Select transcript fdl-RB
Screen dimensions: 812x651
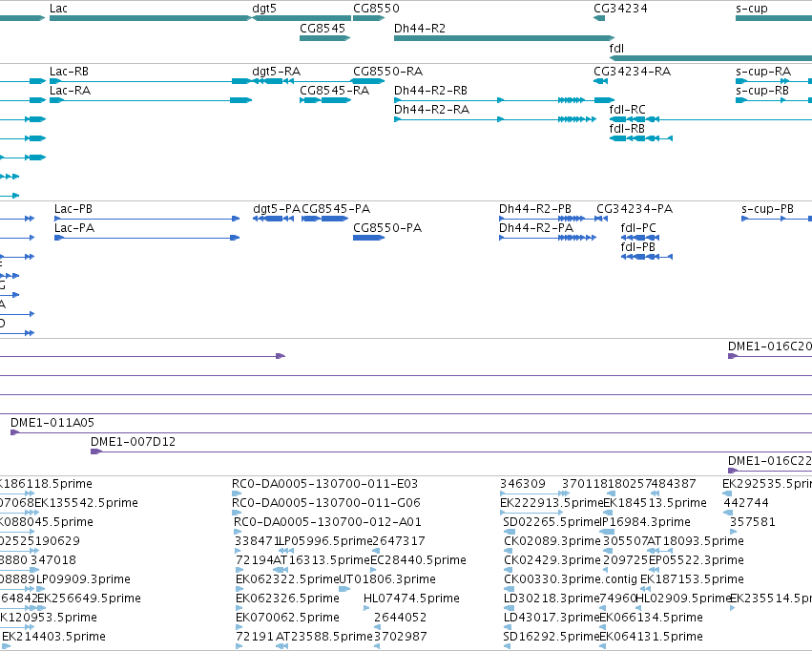(641, 138)
